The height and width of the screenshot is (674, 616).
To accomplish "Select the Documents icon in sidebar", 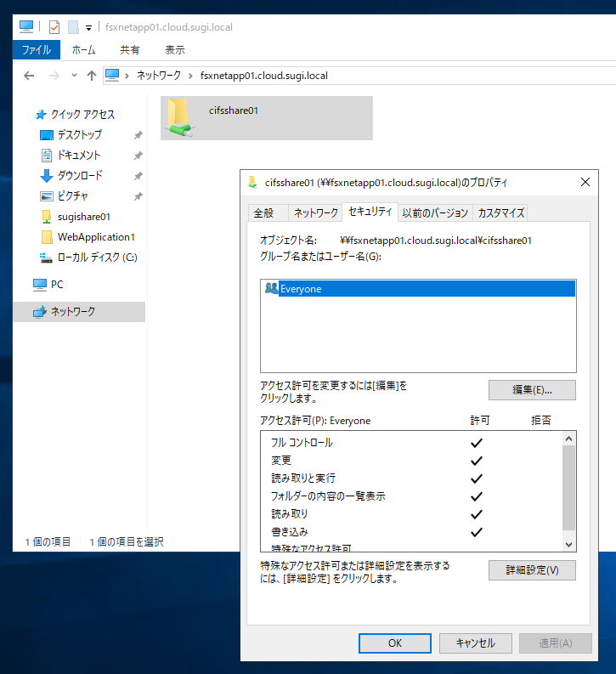I will click(x=47, y=156).
